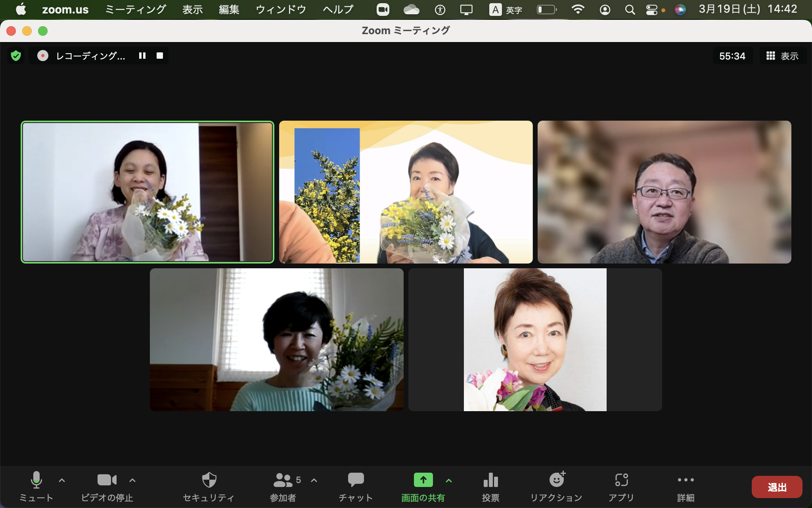The image size is (812, 508).
Task: Select the video tile of woman in green top
Action: (277, 340)
